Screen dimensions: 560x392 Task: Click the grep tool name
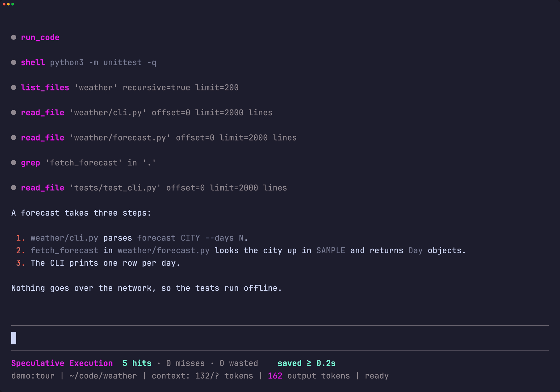tap(30, 163)
